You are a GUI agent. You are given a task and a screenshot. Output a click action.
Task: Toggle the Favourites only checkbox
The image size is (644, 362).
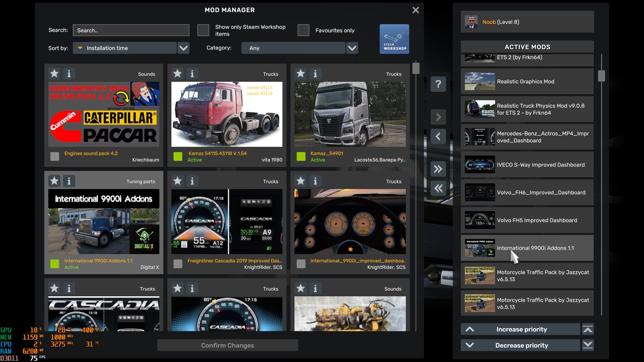(303, 30)
